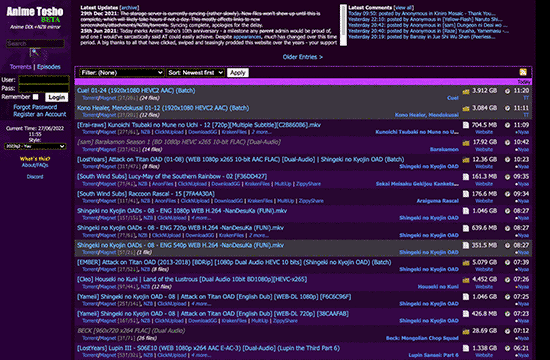The image size is (550, 360).
Task: Open [EMBER] Attack on Titan OAD batch entry
Action: coord(234,262)
